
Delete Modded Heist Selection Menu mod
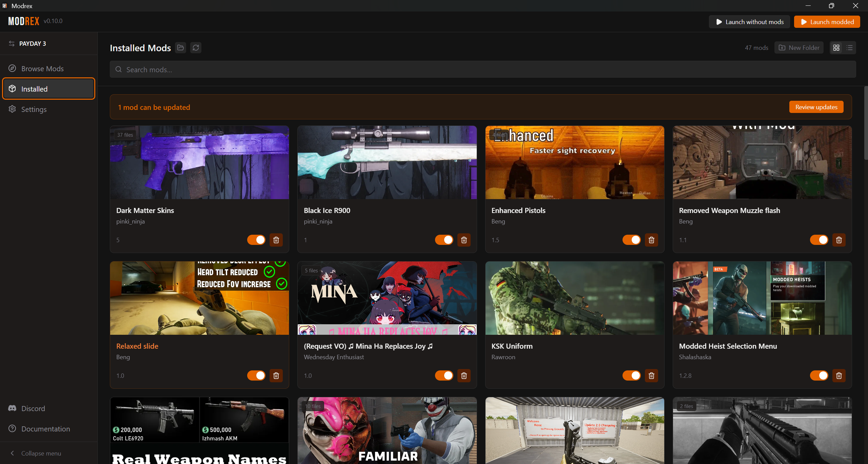pyautogui.click(x=839, y=375)
